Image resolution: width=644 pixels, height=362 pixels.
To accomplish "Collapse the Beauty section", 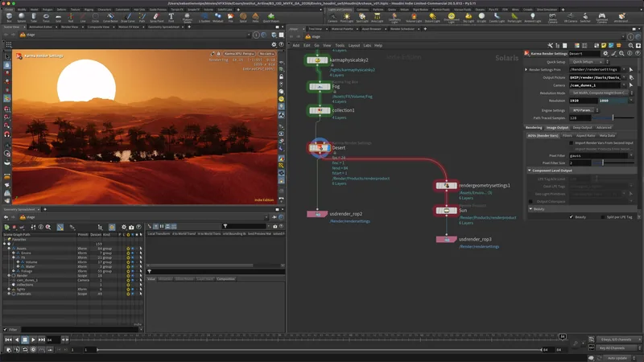I will [x=530, y=209].
